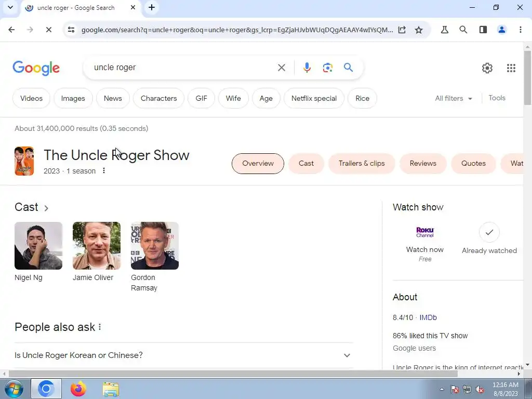532x399 pixels.
Task: Click into the Google search box
Action: coord(183,68)
